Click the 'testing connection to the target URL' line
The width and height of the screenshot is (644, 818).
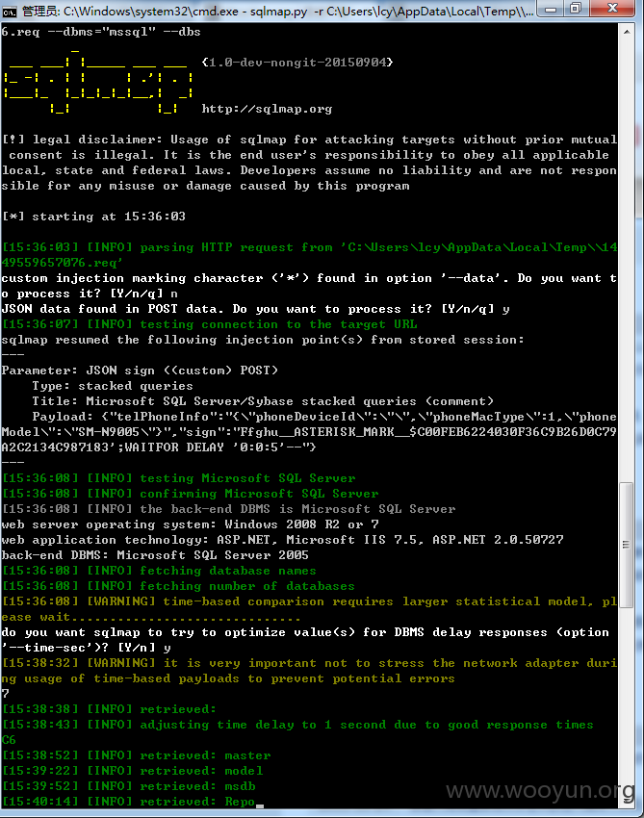click(x=209, y=324)
